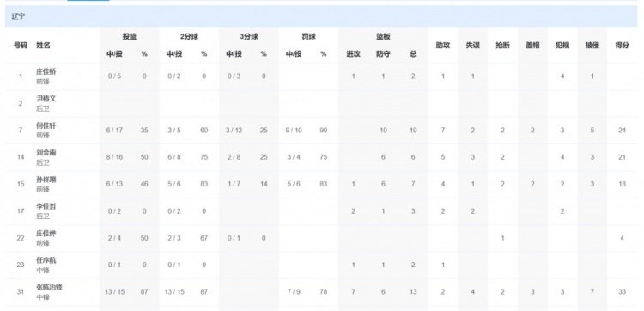
Task: Select player name 何佳轩 in row 7
Action: pos(46,125)
